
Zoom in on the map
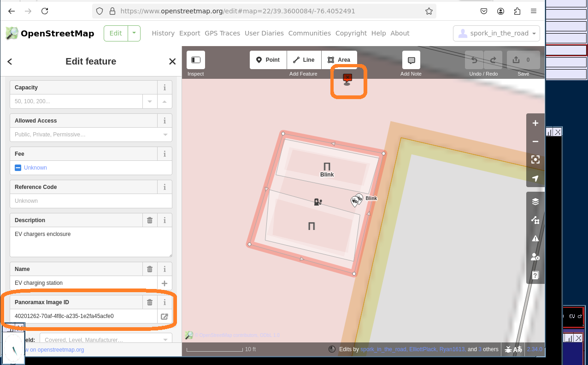[535, 123]
